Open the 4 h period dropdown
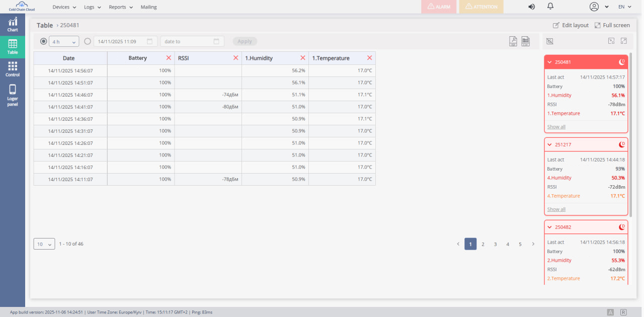Viewport: 644px width, 317px height. [64, 41]
